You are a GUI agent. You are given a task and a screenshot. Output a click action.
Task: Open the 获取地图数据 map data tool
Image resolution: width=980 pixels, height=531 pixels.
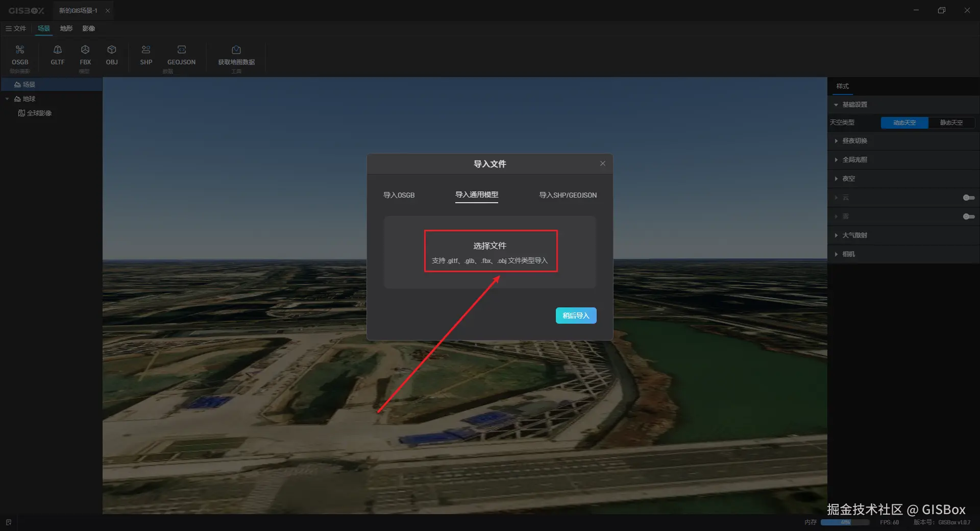[x=236, y=55]
